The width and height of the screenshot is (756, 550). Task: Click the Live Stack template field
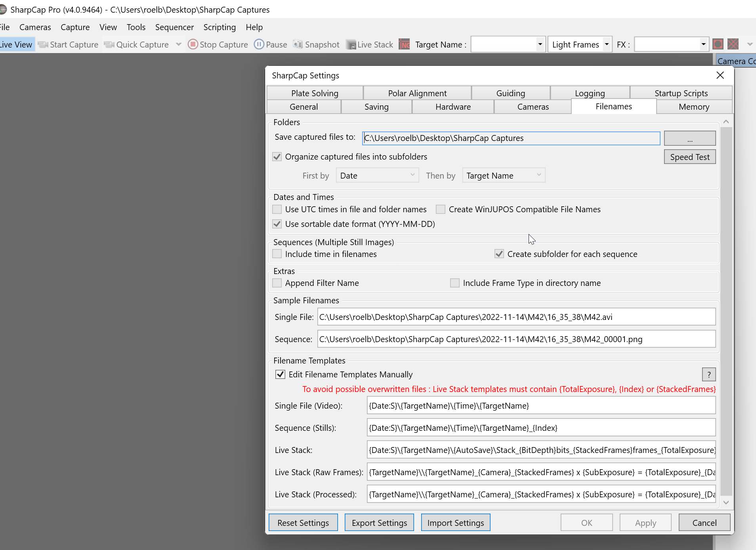pyautogui.click(x=541, y=450)
